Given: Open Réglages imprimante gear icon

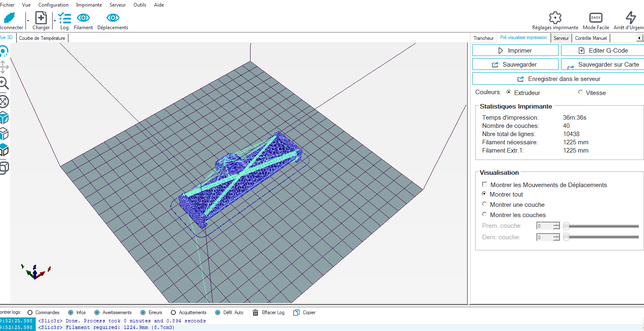Looking at the screenshot, I should (x=555, y=18).
